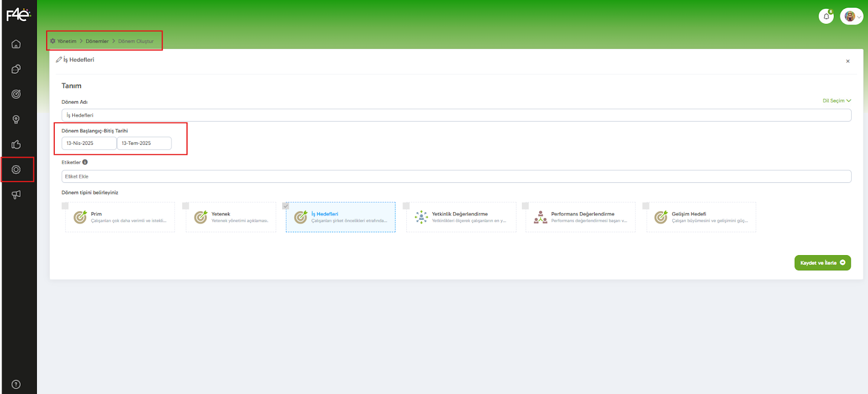Click the megaphone announcements icon
This screenshot has width=868, height=394.
(16, 195)
